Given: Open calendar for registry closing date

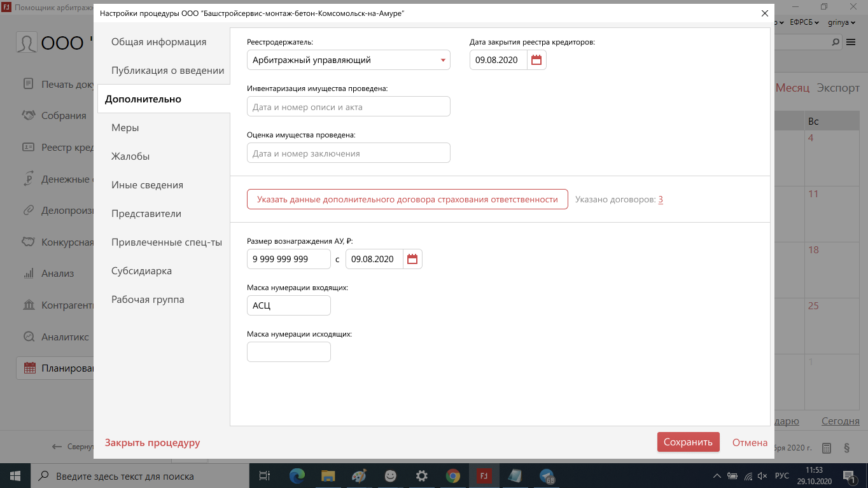Looking at the screenshot, I should [x=536, y=60].
